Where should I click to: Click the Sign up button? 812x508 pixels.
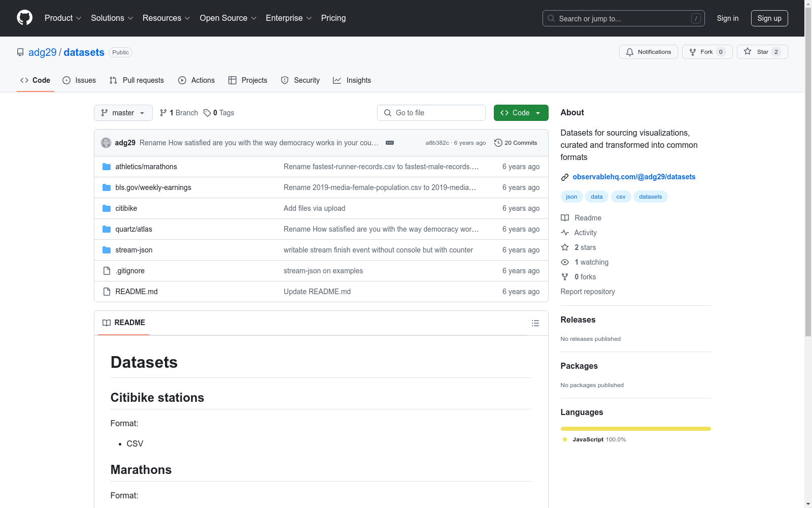tap(769, 18)
